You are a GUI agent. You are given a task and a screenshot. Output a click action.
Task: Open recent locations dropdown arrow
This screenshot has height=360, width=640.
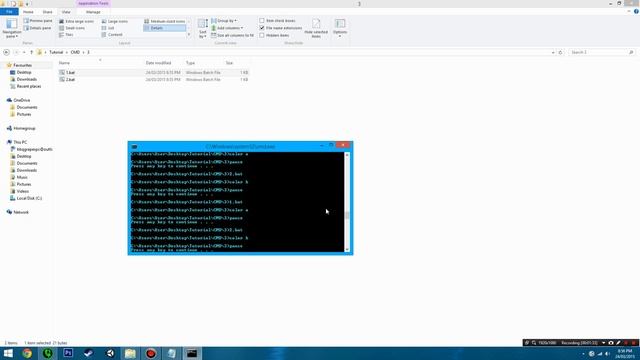(24, 52)
